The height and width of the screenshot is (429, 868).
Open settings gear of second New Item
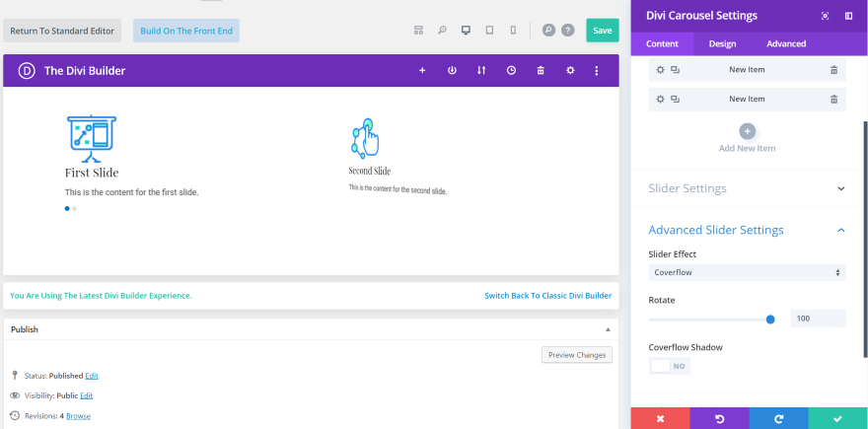(x=660, y=99)
